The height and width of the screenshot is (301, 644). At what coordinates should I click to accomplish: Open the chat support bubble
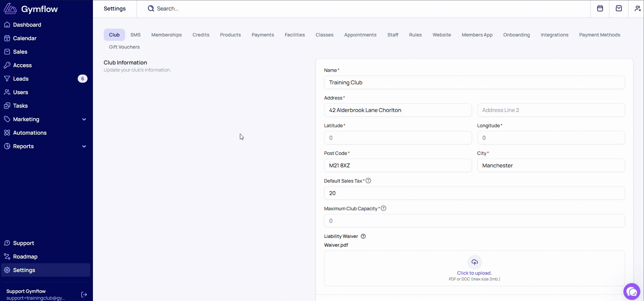coord(632,292)
